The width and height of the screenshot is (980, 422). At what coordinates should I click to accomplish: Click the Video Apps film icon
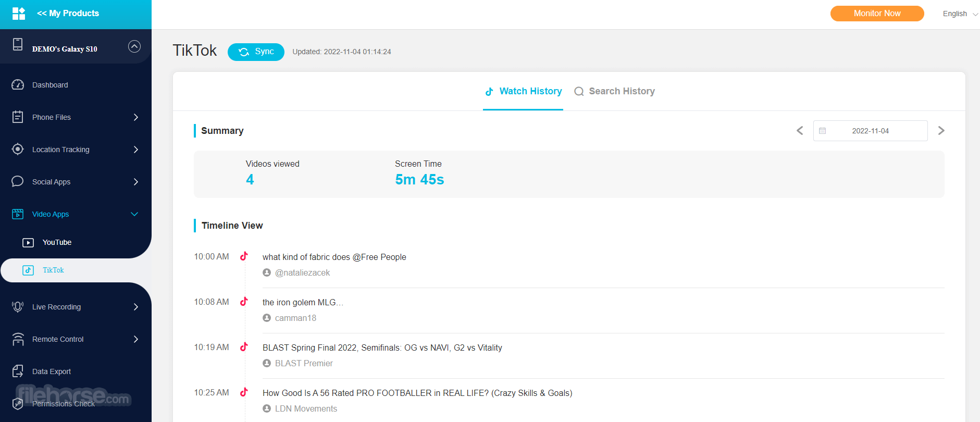click(18, 214)
